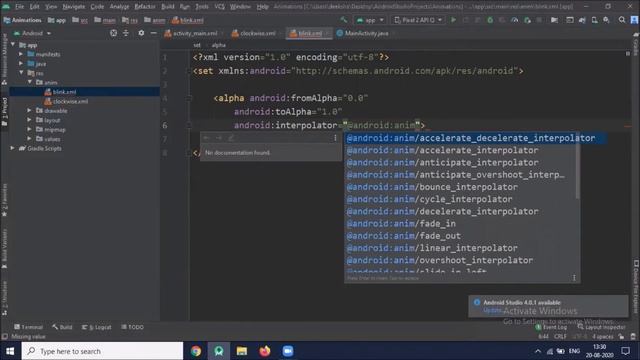
Task: Choose the fade_in suggestion
Action: coord(460,223)
